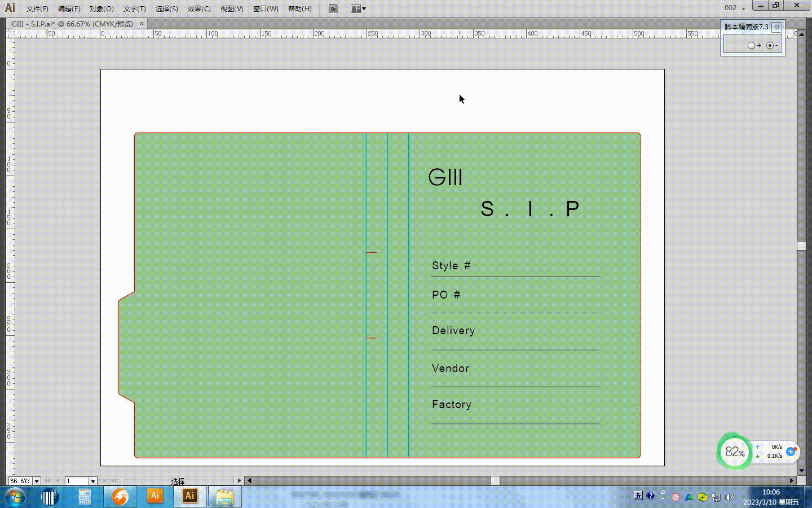Click the vertical scrollbar down arrow
Screen dimensions: 812x508
tap(801, 470)
